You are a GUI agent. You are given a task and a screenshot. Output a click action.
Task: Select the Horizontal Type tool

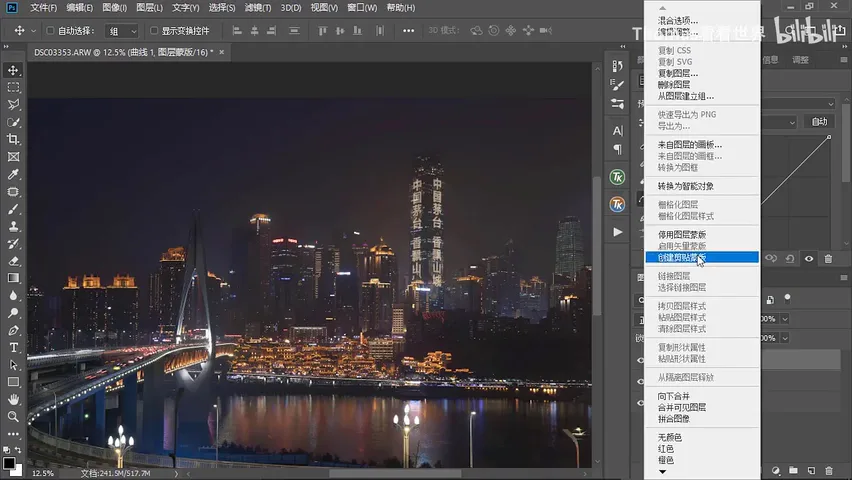click(x=14, y=348)
